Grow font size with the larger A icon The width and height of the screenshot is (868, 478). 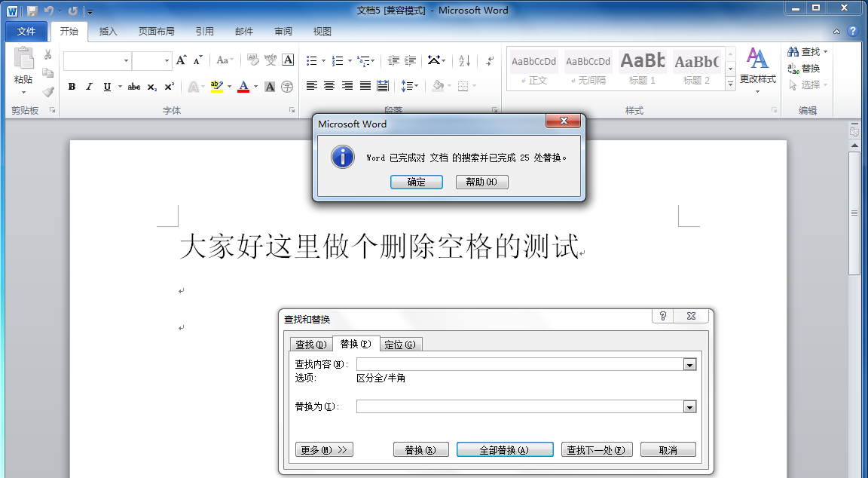pos(181,60)
